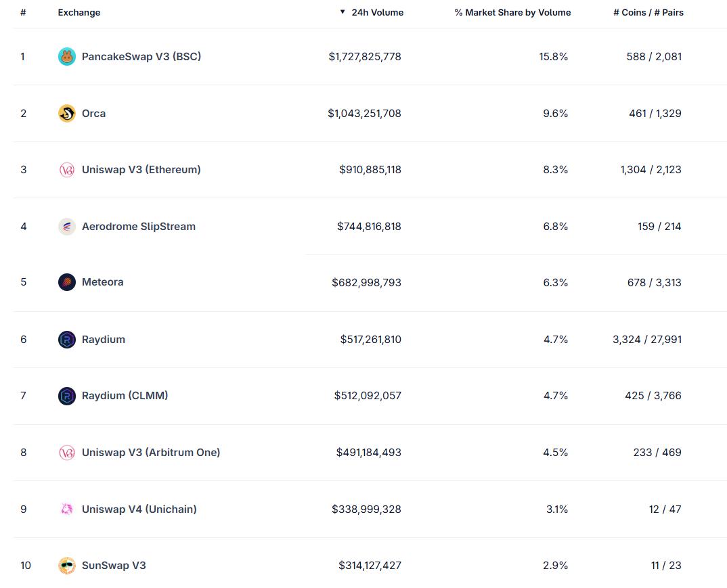Sort by the # rank column header
The image size is (727, 588).
23,12
